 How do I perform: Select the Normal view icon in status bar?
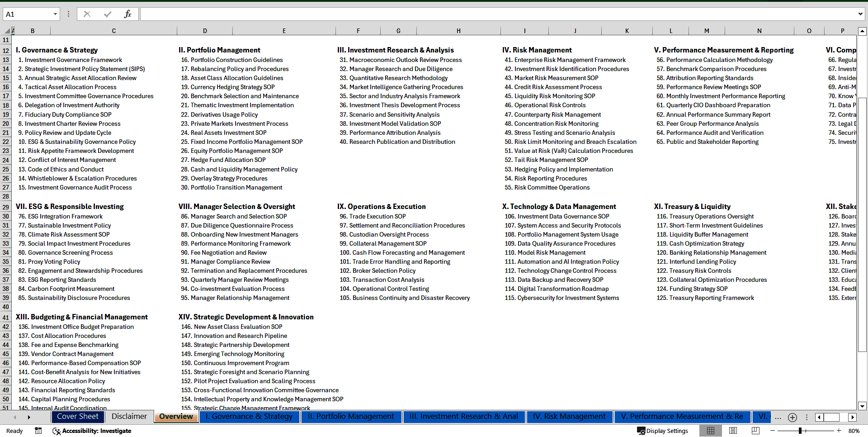[711, 431]
